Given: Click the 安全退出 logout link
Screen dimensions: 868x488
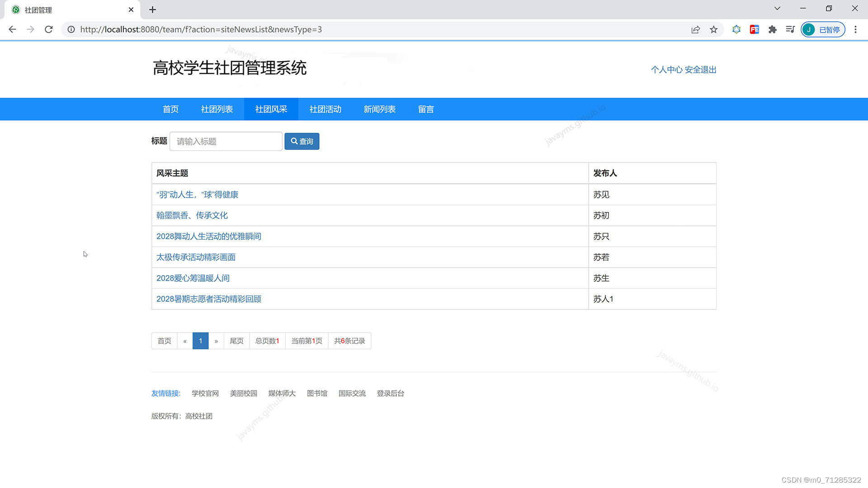Looking at the screenshot, I should [700, 70].
